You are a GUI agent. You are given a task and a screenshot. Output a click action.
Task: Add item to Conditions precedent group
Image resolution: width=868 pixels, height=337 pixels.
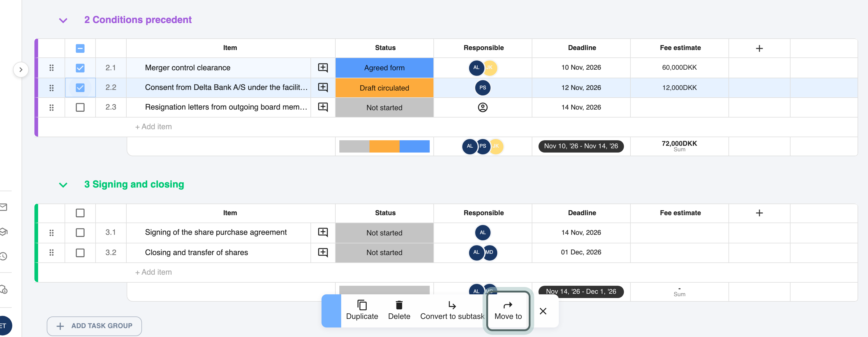coord(153,127)
